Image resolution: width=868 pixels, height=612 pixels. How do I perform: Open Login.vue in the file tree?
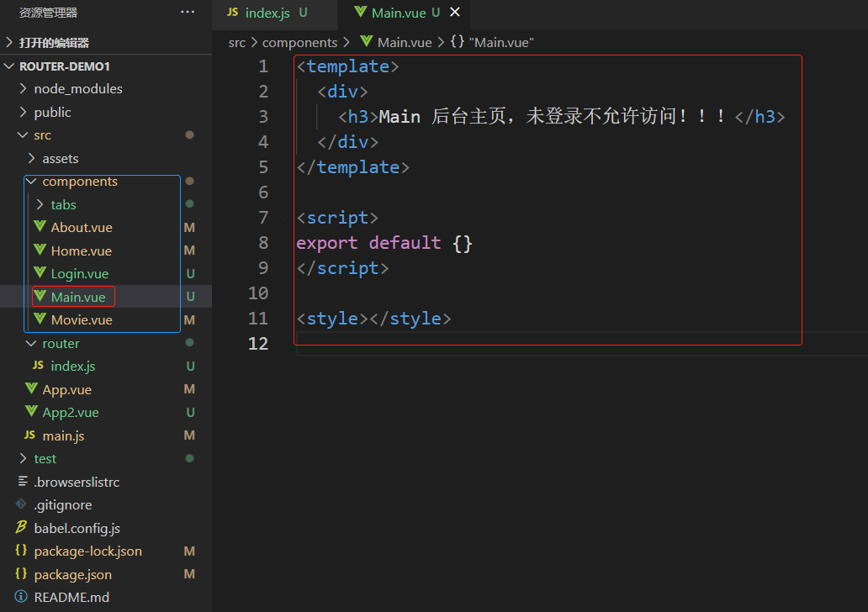79,273
